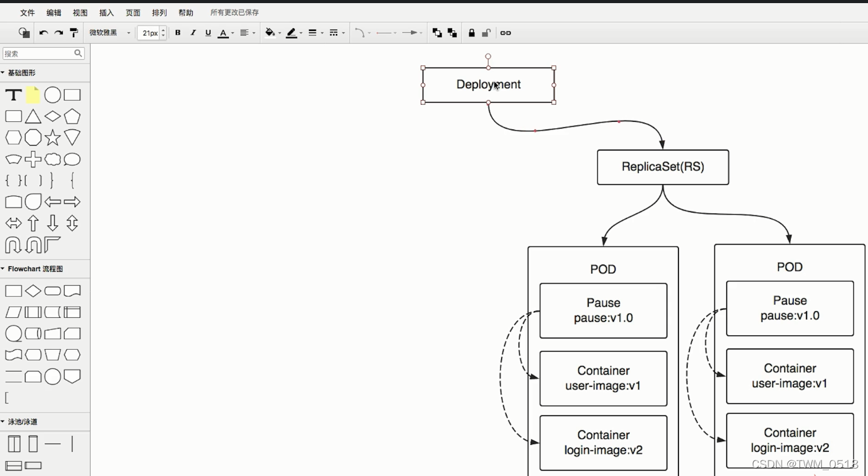Click the magnifier icon in the search box
This screenshot has width=868, height=476.
78,54
